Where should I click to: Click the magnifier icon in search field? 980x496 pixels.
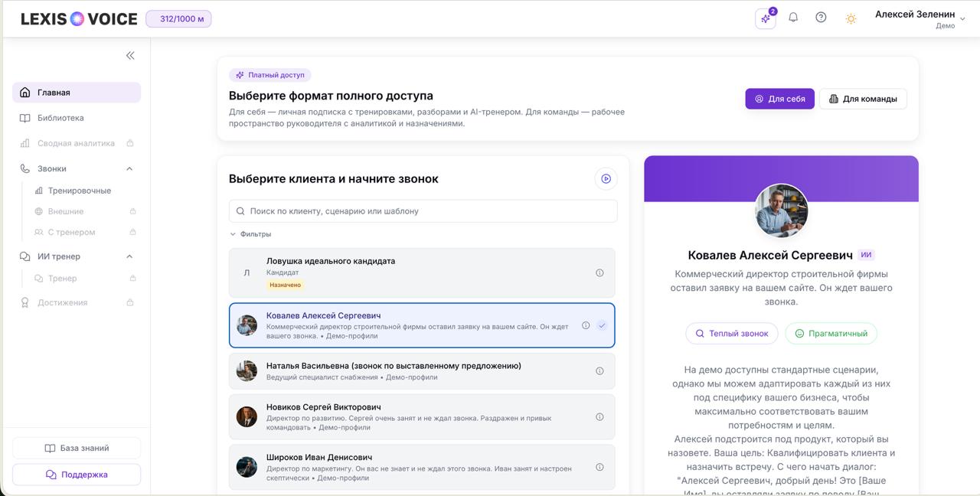(240, 211)
